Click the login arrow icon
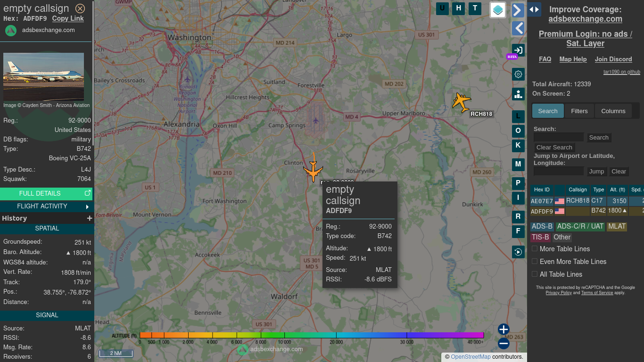 [x=518, y=50]
